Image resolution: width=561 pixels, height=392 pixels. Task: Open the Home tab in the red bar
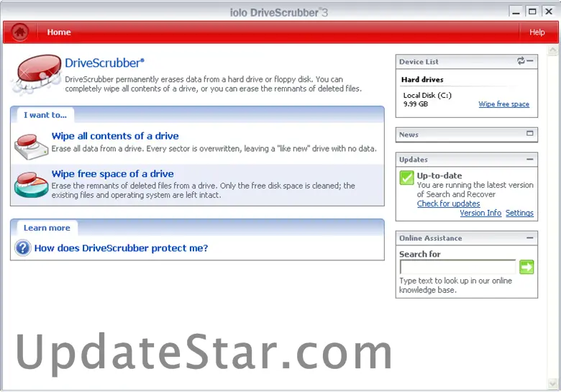pyautogui.click(x=59, y=32)
